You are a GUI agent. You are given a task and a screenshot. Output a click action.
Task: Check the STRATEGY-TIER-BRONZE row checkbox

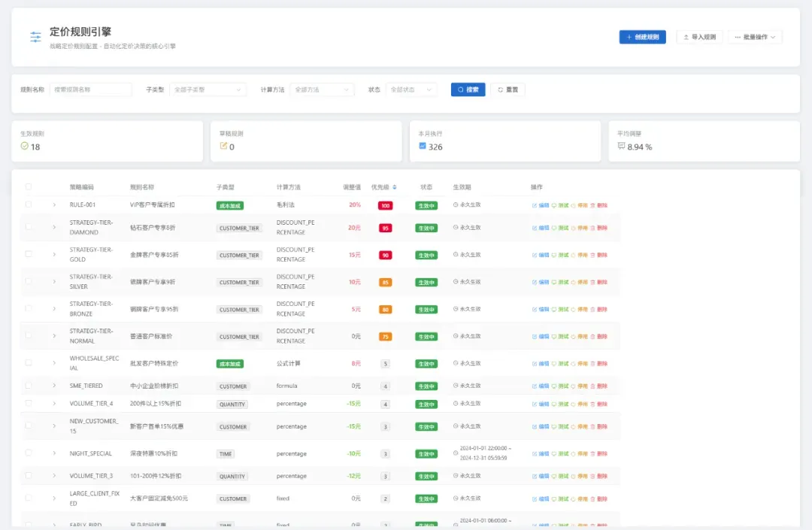29,308
